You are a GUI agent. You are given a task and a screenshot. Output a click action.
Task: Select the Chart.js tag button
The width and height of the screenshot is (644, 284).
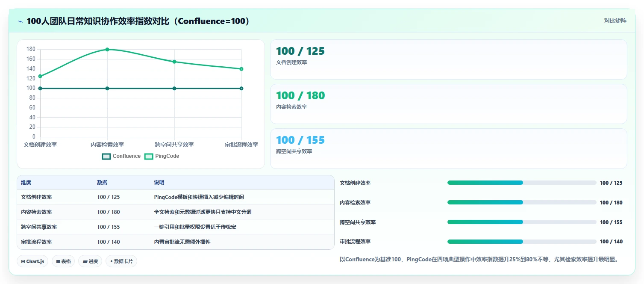click(x=33, y=261)
